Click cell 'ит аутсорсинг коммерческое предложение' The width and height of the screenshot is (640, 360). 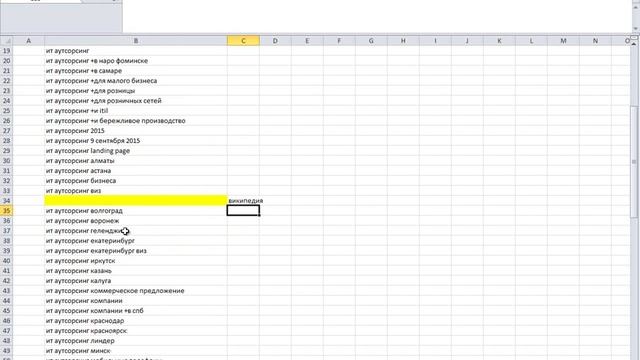tap(136, 291)
